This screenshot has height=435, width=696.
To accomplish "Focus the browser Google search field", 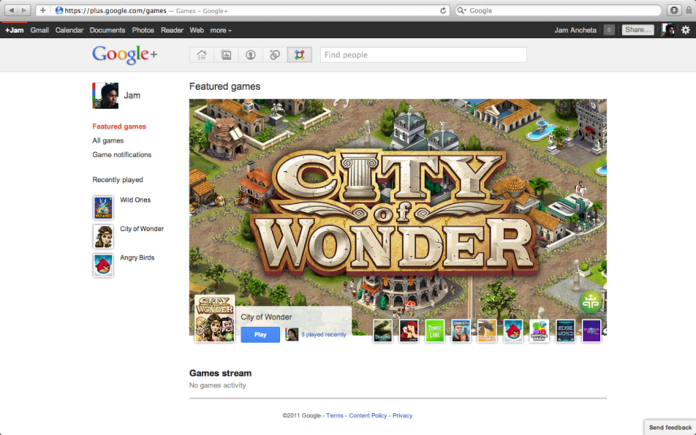I will (x=558, y=11).
